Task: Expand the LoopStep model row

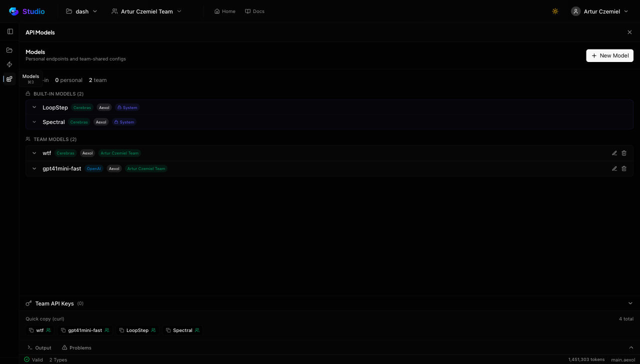Action: point(34,107)
